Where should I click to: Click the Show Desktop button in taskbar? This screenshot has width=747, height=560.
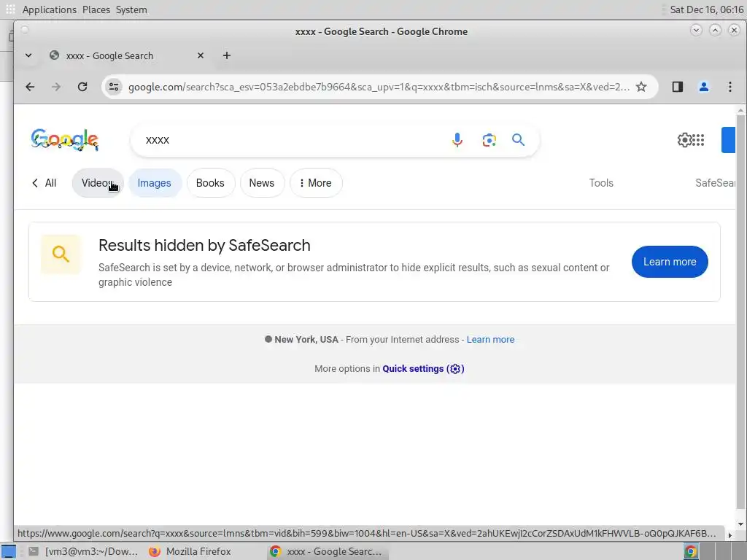coord(9,551)
